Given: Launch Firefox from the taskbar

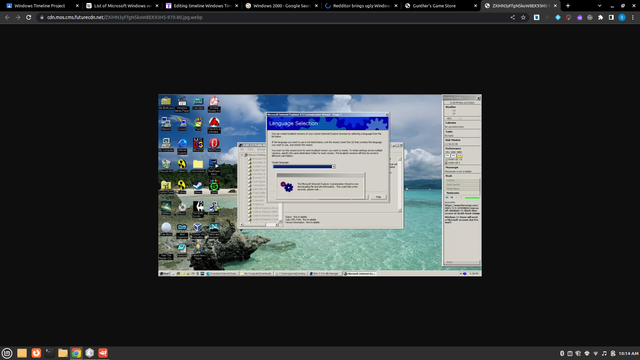Looking at the screenshot, I should click(x=36, y=353).
